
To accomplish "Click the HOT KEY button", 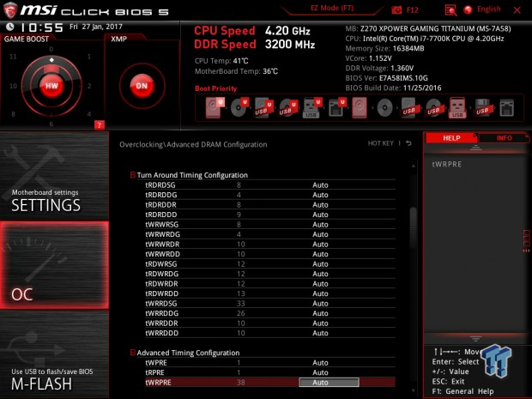I will click(x=380, y=143).
